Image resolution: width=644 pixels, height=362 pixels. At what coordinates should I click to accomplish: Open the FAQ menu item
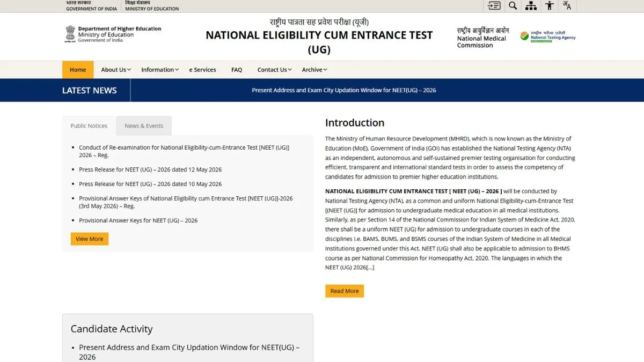click(x=237, y=70)
